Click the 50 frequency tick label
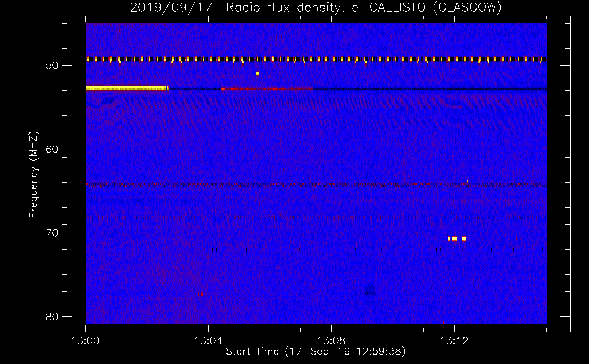This screenshot has height=364, width=589. click(x=52, y=66)
